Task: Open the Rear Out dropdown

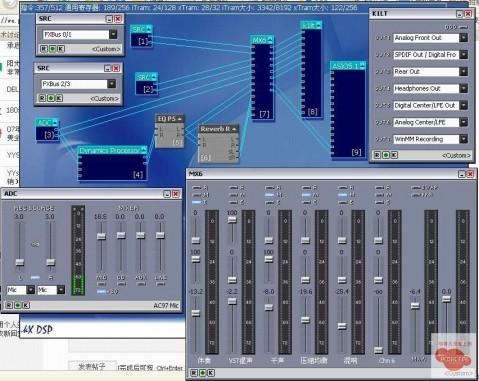Action: 463,71
